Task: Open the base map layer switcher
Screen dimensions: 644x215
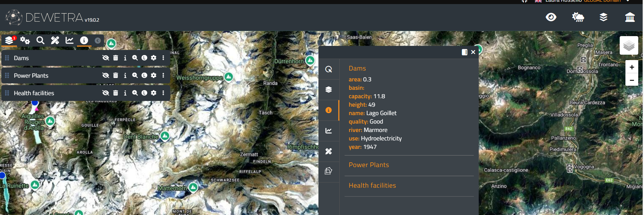Action: (x=628, y=46)
